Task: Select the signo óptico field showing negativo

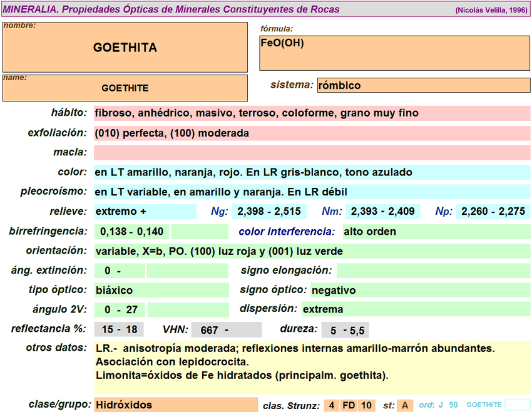Action: point(419,291)
